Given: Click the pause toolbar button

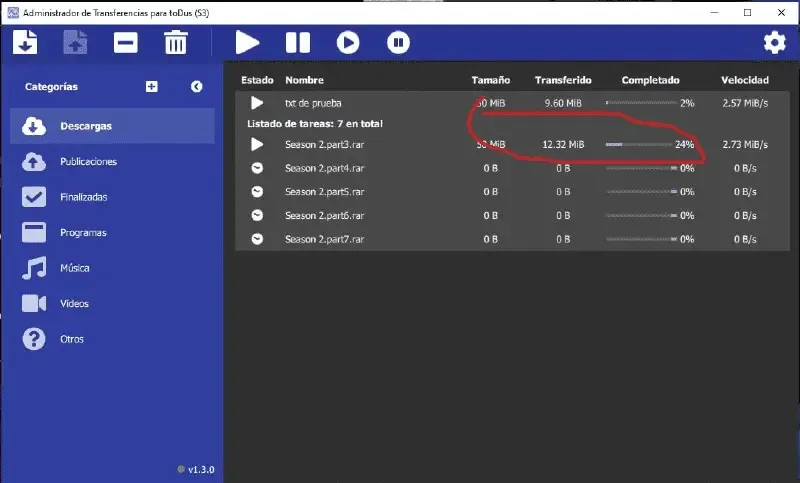Looking at the screenshot, I should [x=297, y=42].
